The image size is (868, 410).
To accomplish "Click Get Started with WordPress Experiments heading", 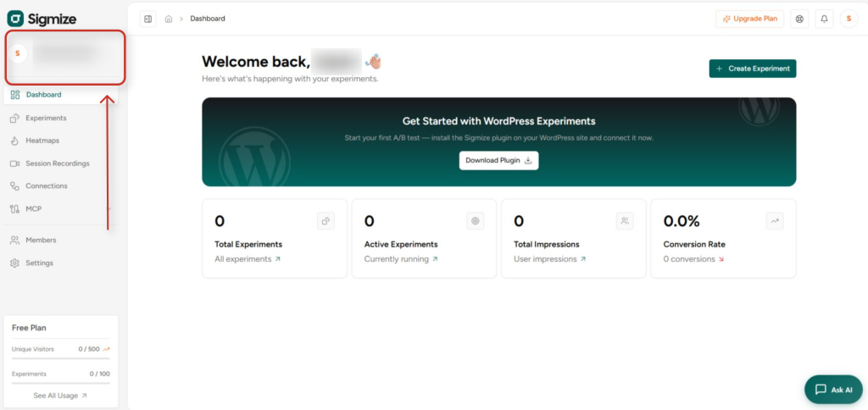I will 498,121.
